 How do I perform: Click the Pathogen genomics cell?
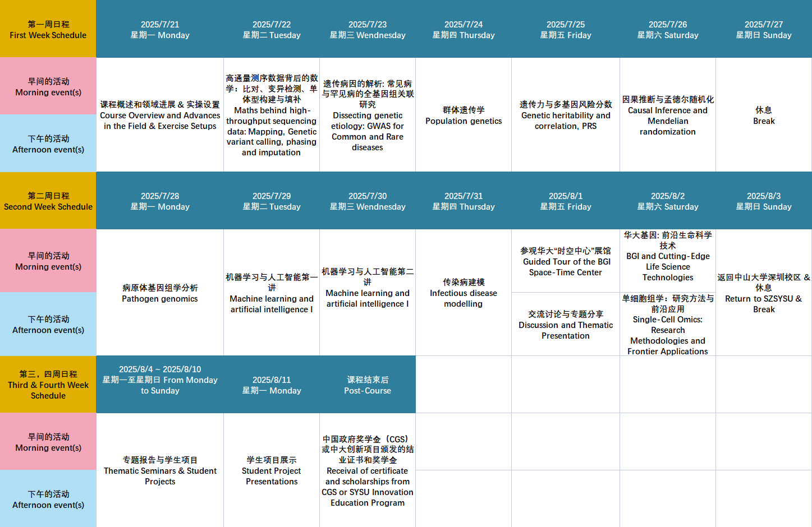(x=160, y=293)
